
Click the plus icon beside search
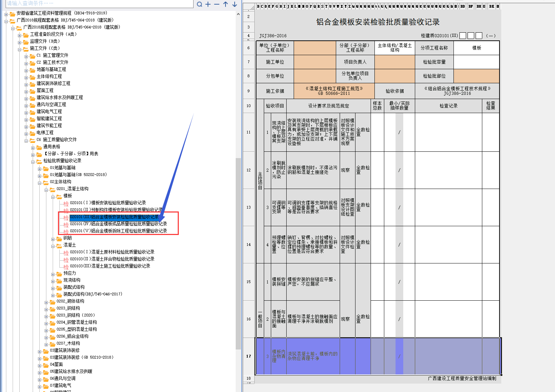(208, 4)
